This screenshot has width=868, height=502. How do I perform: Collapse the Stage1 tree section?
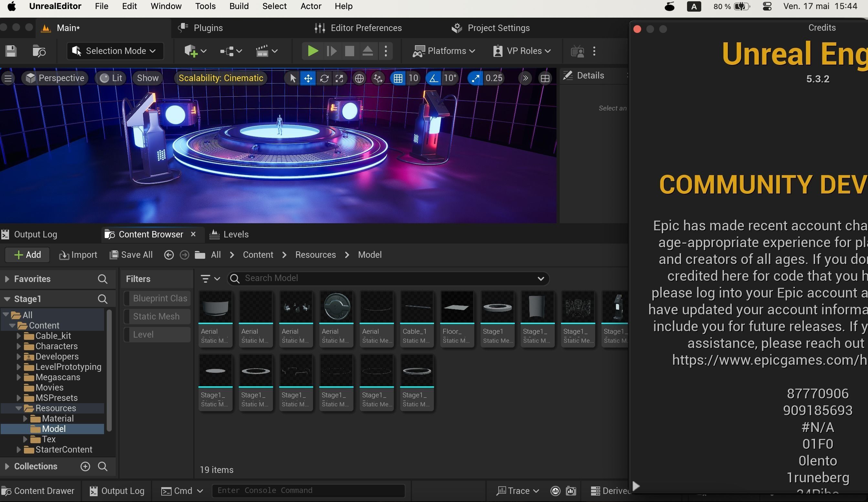click(7, 299)
